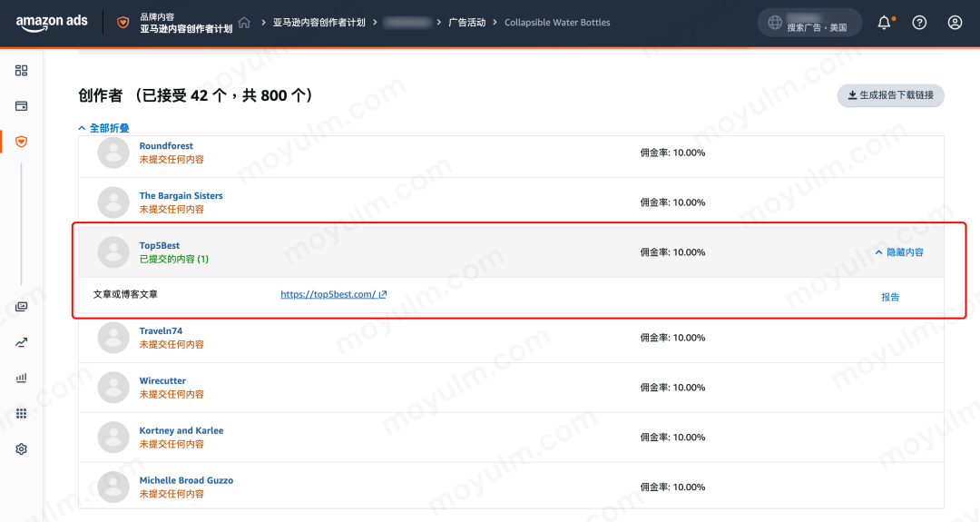This screenshot has width=980, height=522.
Task: Click Michelle Broad Guzzo avatar image
Action: point(113,488)
